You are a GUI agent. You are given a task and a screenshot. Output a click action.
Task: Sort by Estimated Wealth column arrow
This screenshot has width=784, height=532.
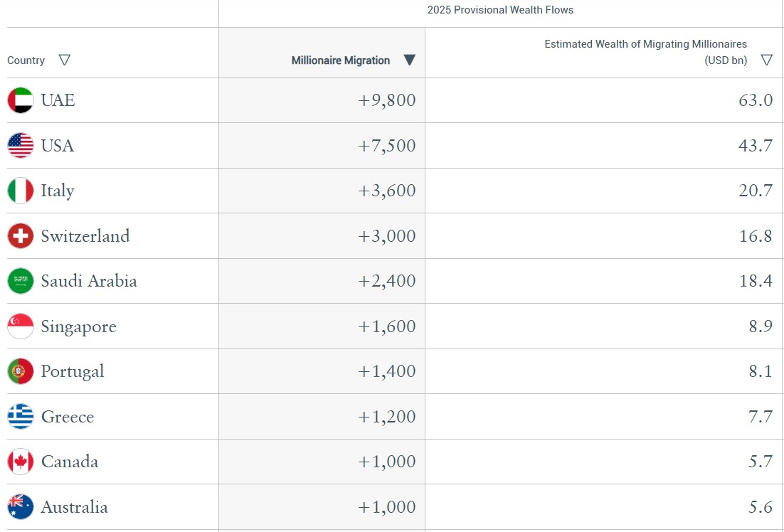(766, 60)
